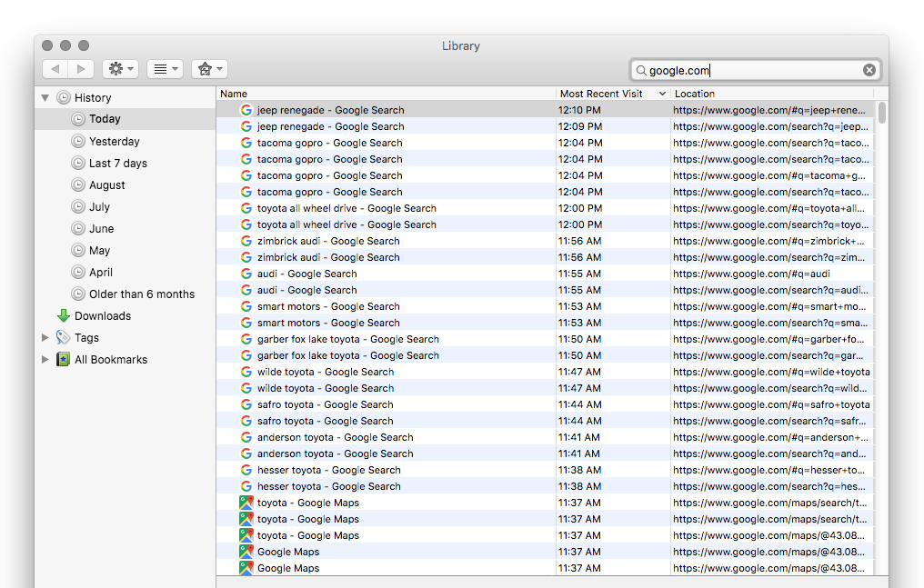Click the August clock icon
This screenshot has width=924, height=588.
coord(78,184)
